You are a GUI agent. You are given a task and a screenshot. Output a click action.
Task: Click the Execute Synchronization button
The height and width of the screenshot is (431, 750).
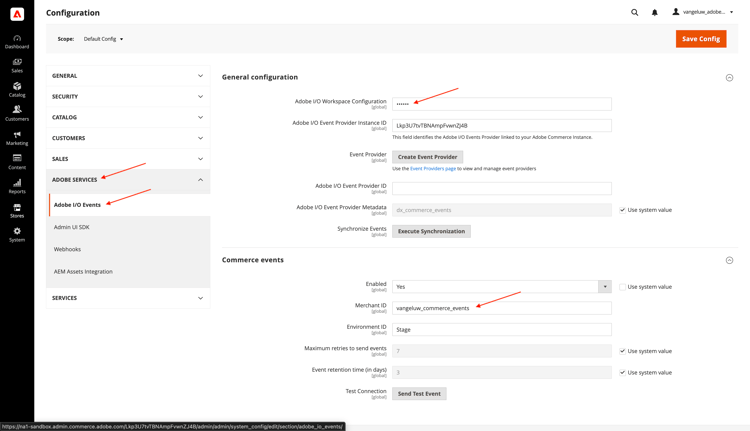click(x=431, y=232)
